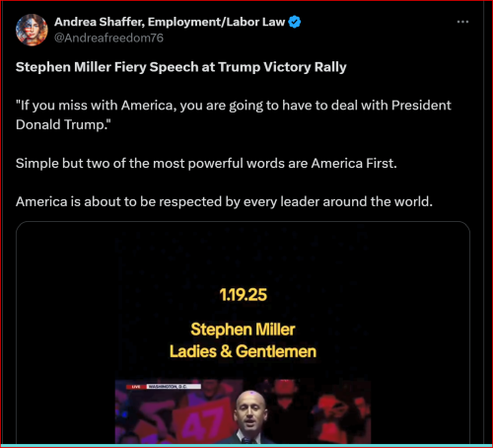Click the Ladies & Gentlemen caption text
This screenshot has width=493, height=448.
point(243,351)
